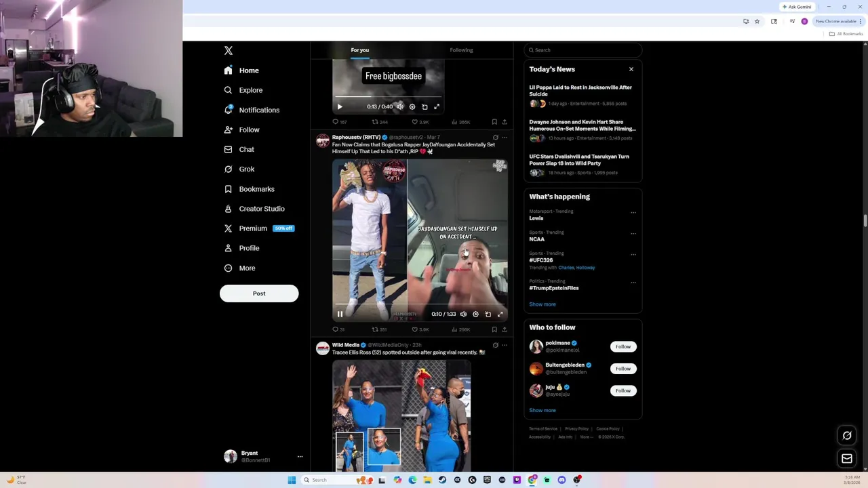The width and height of the screenshot is (868, 488).
Task: Click the X logo in the sidebar
Action: pos(229,51)
